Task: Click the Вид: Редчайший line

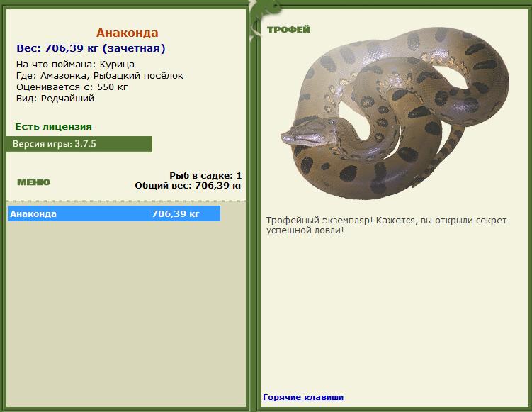Action: click(x=55, y=99)
